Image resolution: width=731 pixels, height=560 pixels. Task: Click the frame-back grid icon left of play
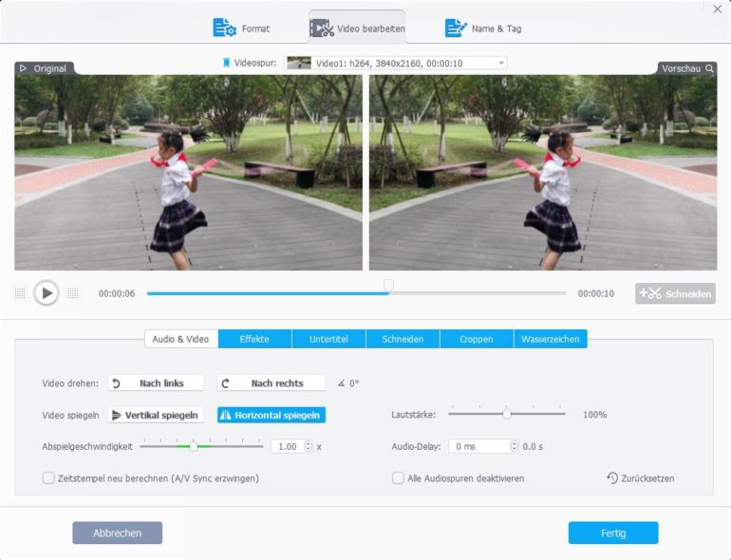[x=20, y=293]
